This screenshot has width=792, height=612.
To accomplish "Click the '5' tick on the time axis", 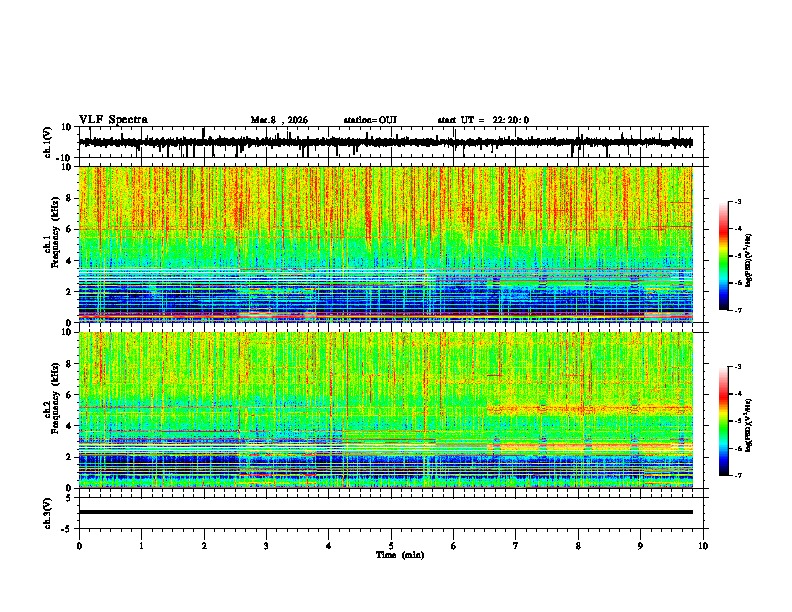I will click(391, 546).
